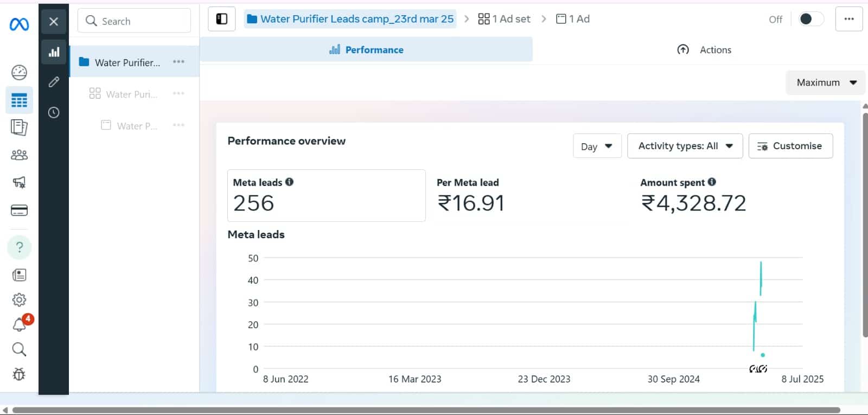Toggle the campaign Off/On switch
Image resolution: width=868 pixels, height=415 pixels.
click(810, 19)
